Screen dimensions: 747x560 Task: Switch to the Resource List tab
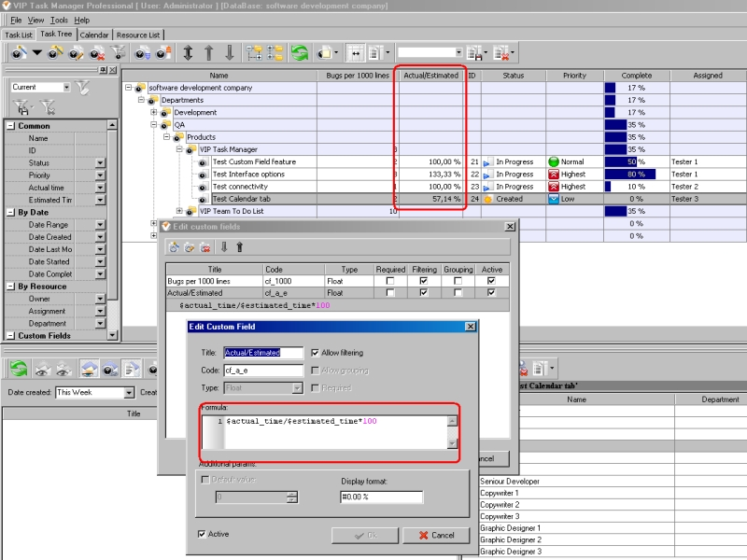click(138, 35)
